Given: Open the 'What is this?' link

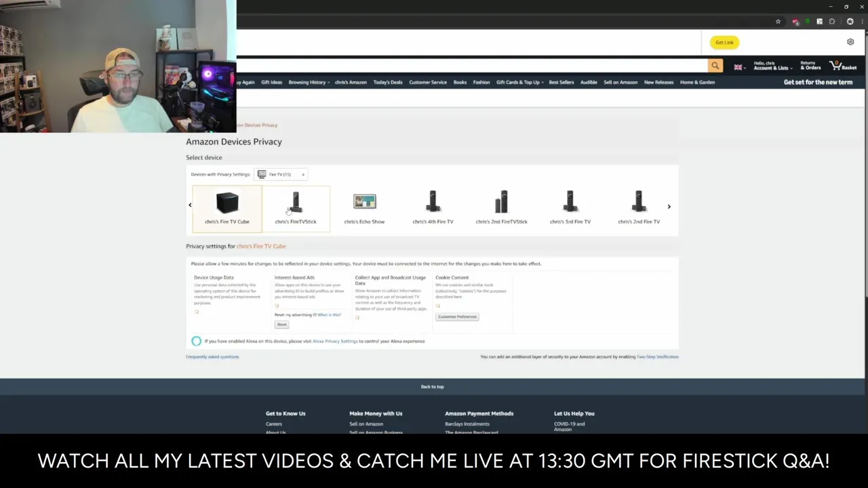Looking at the screenshot, I should coord(330,315).
